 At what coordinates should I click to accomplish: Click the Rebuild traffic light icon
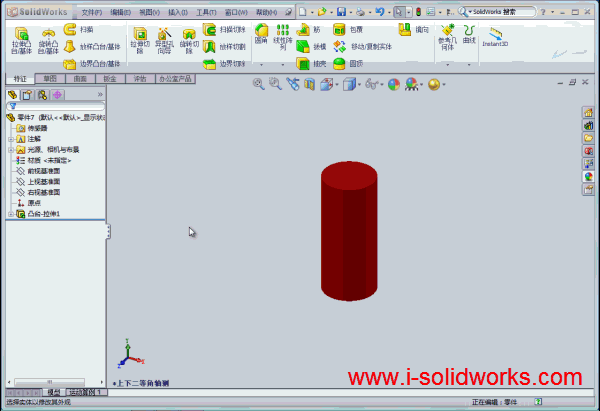pyautogui.click(x=418, y=12)
